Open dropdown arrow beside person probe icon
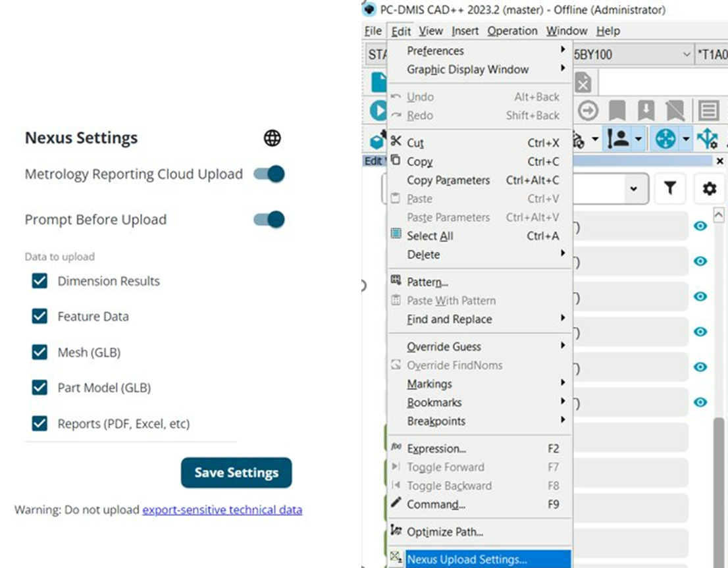The image size is (728, 568). click(638, 138)
